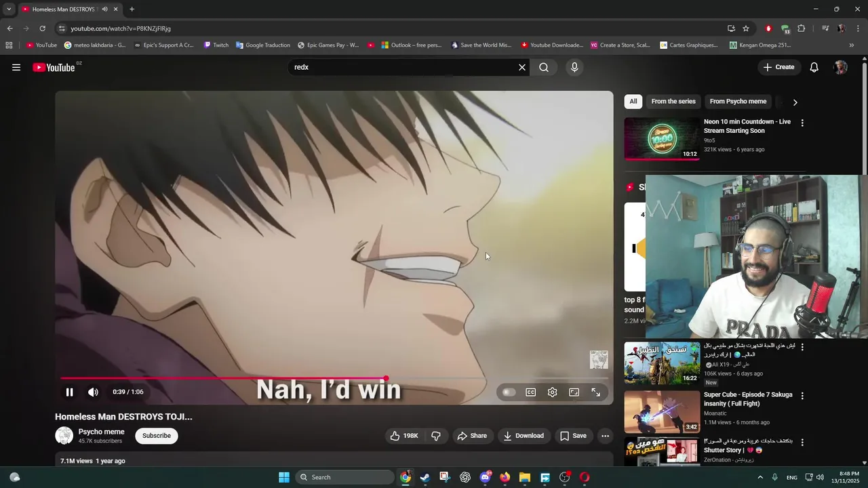Image resolution: width=868 pixels, height=488 pixels.
Task: Toggle closed captions on the player
Action: (x=531, y=392)
